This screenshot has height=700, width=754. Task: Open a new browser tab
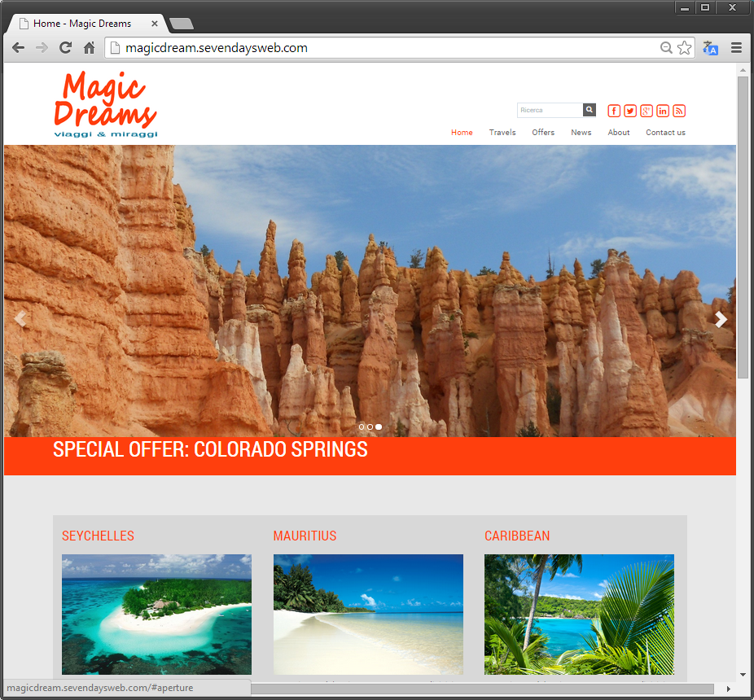tap(182, 24)
